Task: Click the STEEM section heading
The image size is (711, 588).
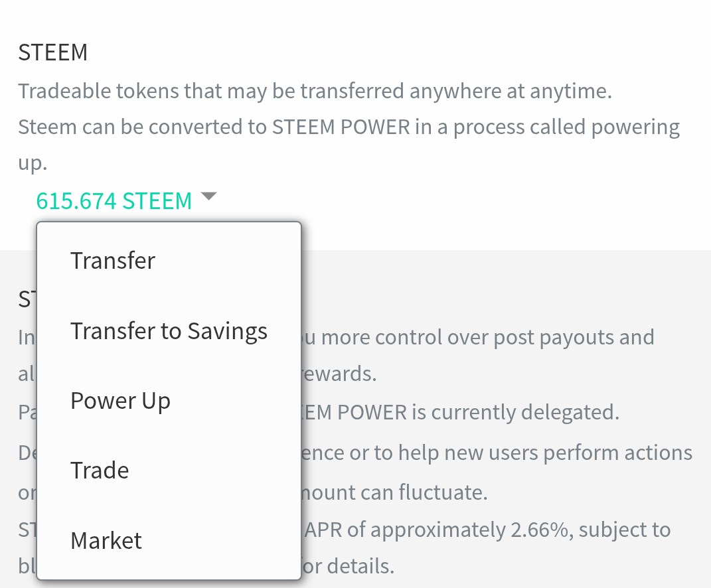Action: (x=53, y=53)
